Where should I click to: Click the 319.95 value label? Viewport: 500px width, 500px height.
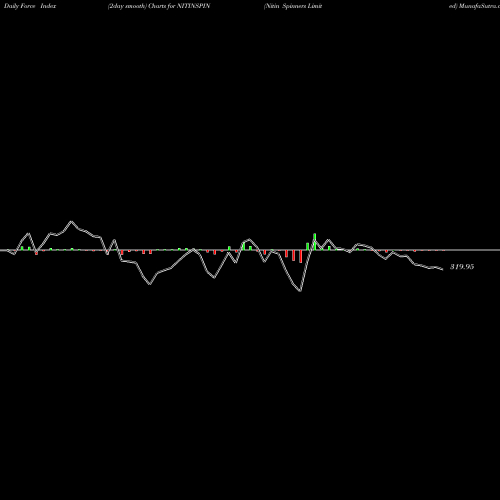pyautogui.click(x=462, y=267)
